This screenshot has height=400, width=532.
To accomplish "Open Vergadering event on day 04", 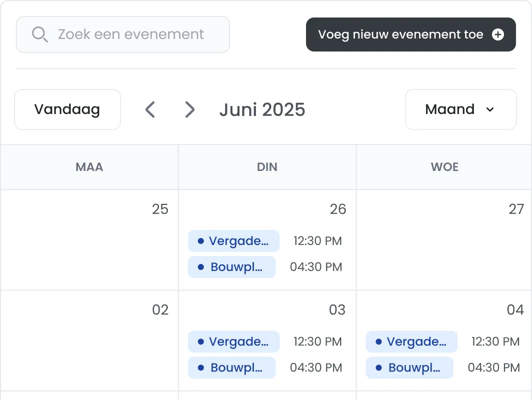I will (x=411, y=342).
